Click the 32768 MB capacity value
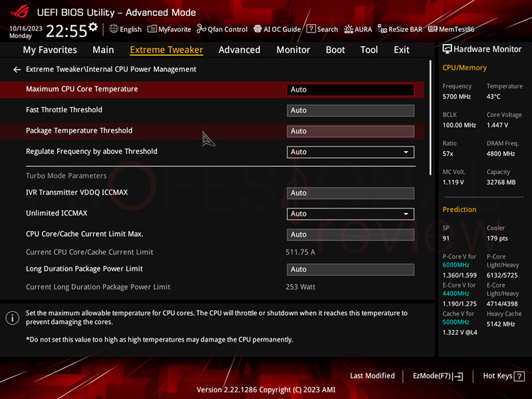The image size is (532, 399). 501,182
